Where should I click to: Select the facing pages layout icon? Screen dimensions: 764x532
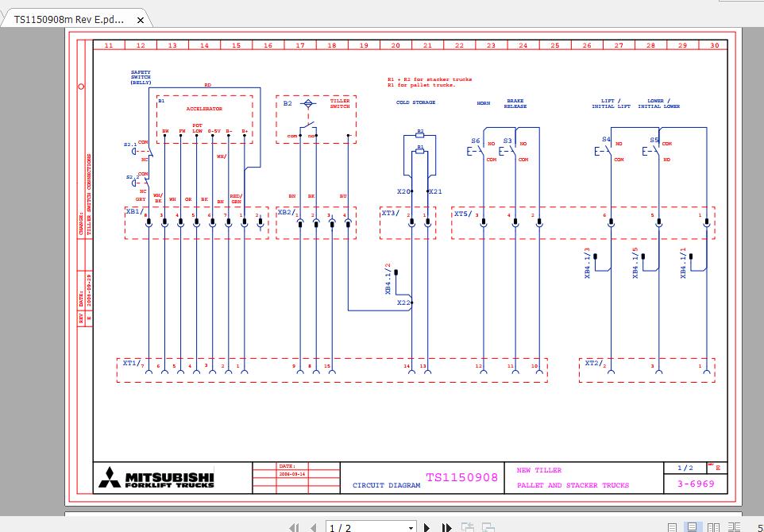tap(712, 526)
